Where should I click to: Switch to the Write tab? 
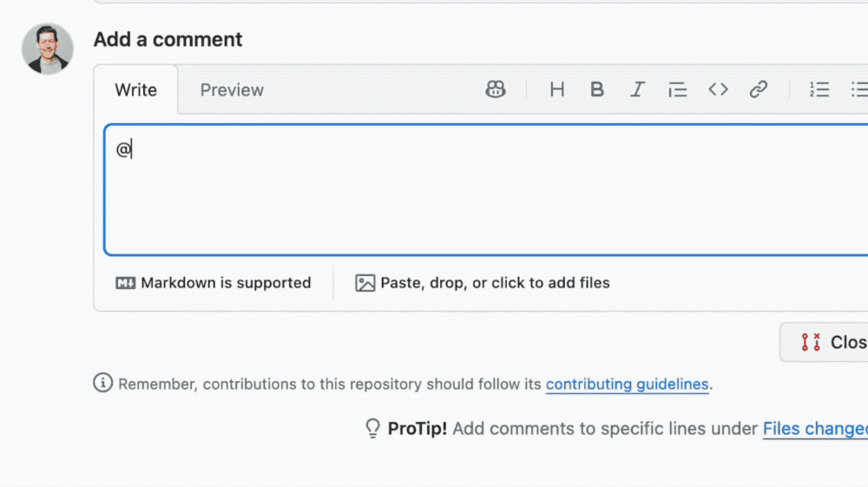coord(136,90)
